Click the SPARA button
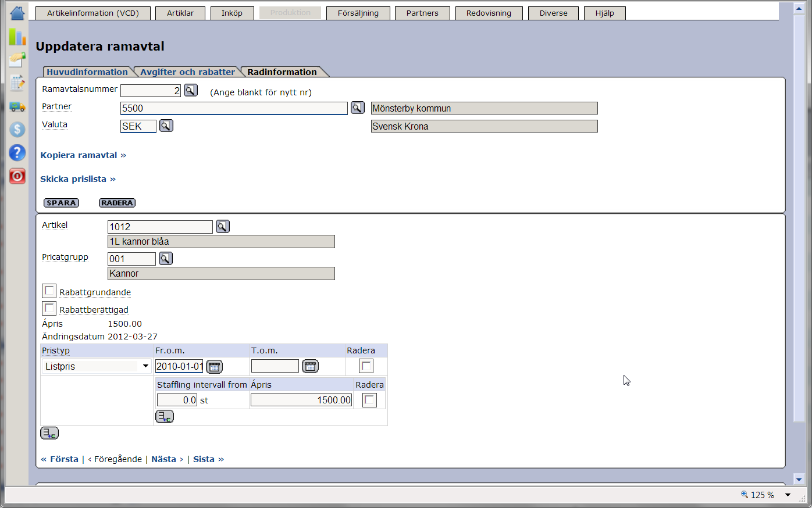This screenshot has height=508, width=812. point(62,203)
